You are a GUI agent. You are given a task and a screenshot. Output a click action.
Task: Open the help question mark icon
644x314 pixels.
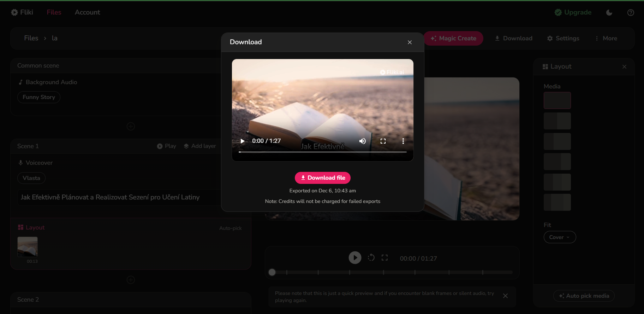631,13
